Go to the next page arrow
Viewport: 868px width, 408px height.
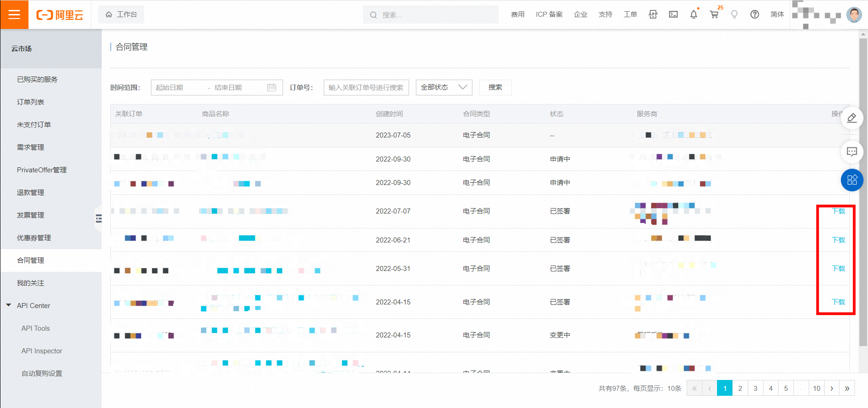832,388
